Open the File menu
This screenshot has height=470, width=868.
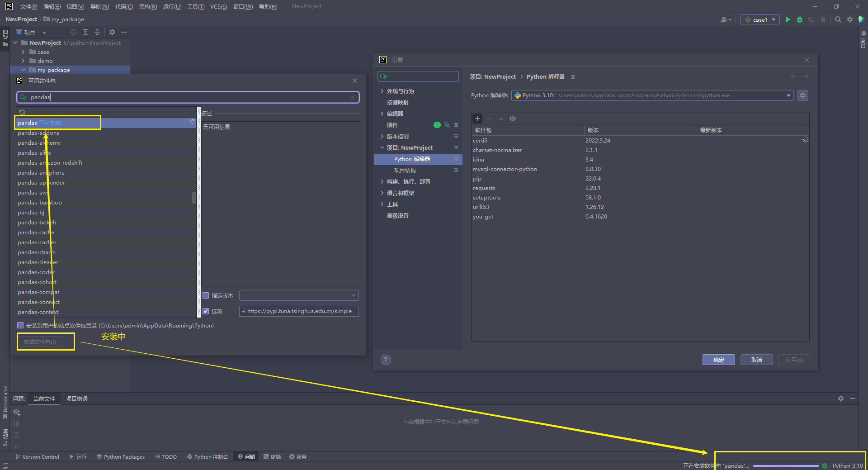coord(28,6)
